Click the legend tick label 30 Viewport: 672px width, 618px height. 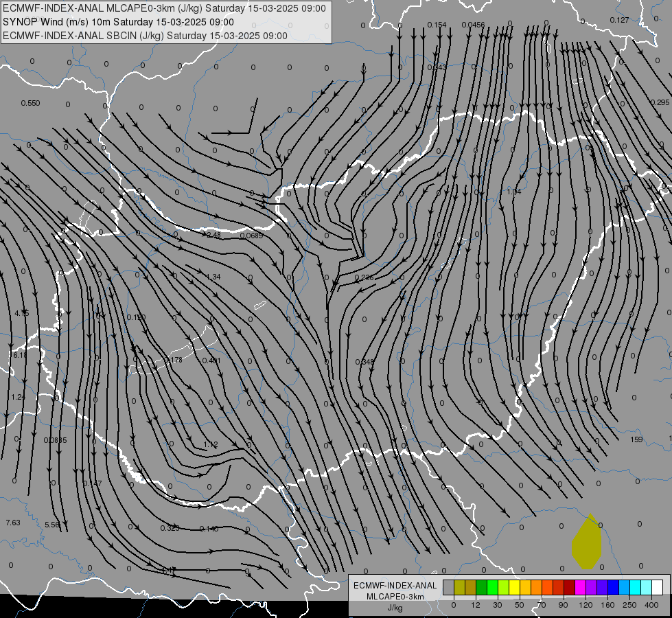coord(498,605)
